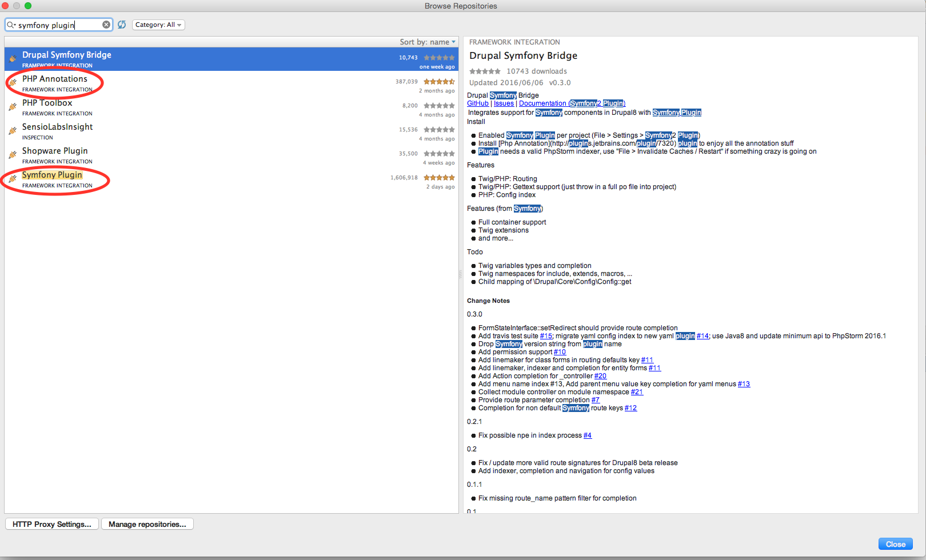Open the Sort by: name dropdown
Viewport: 926px width, 560px height.
point(428,42)
